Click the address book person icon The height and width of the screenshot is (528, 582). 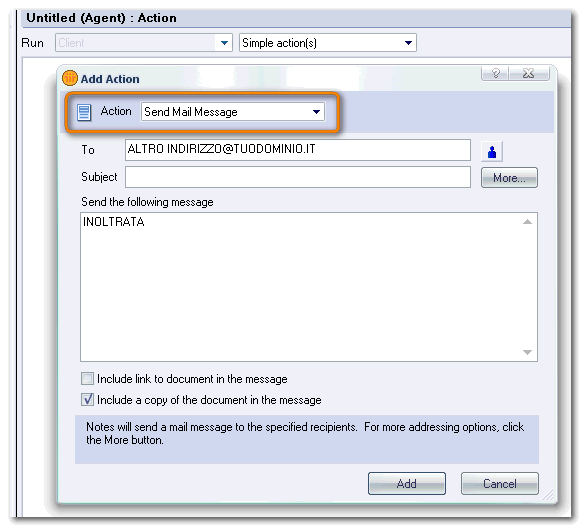[x=492, y=151]
